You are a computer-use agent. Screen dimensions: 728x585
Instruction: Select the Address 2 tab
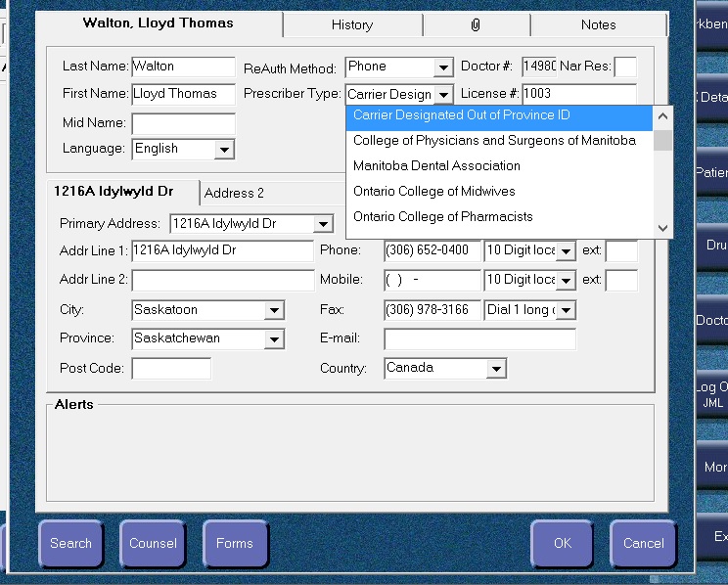(x=235, y=193)
